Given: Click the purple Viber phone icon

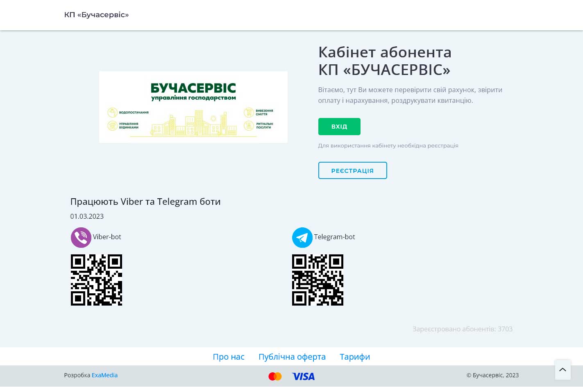Looking at the screenshot, I should click(x=81, y=238).
